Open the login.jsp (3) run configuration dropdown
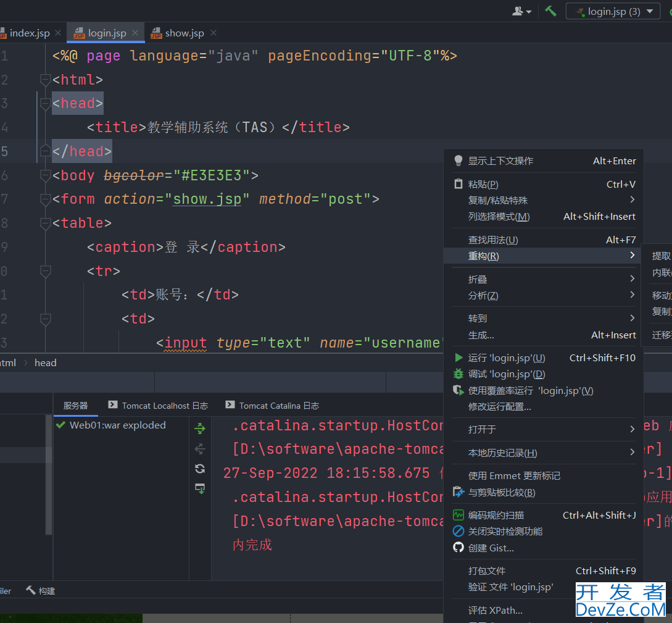Viewport: 672px width, 623px height. point(613,11)
